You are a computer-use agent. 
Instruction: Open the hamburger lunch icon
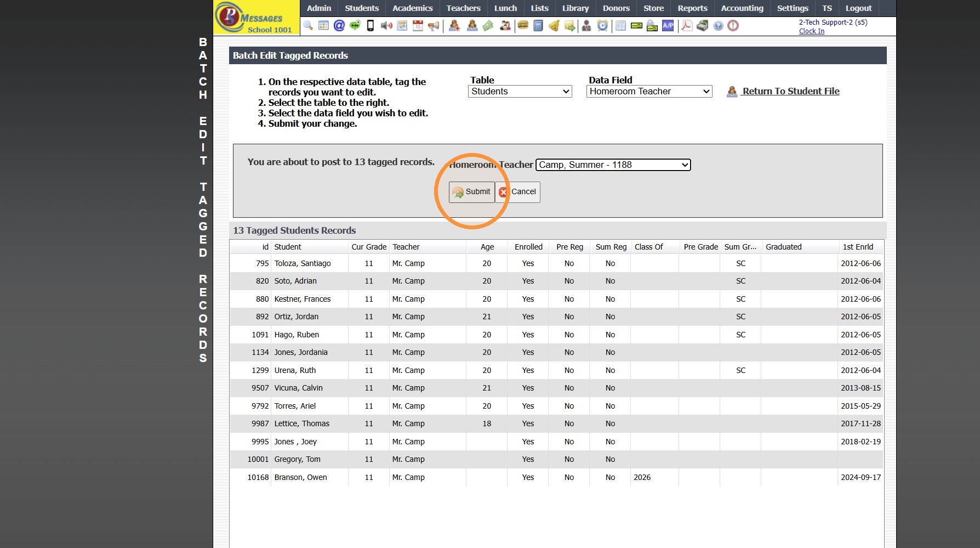(x=523, y=26)
